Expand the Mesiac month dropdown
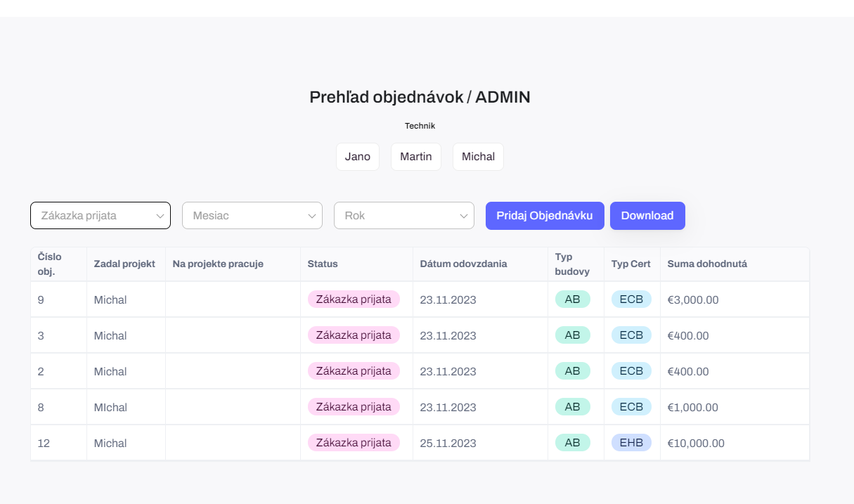The image size is (854, 504). coord(252,215)
